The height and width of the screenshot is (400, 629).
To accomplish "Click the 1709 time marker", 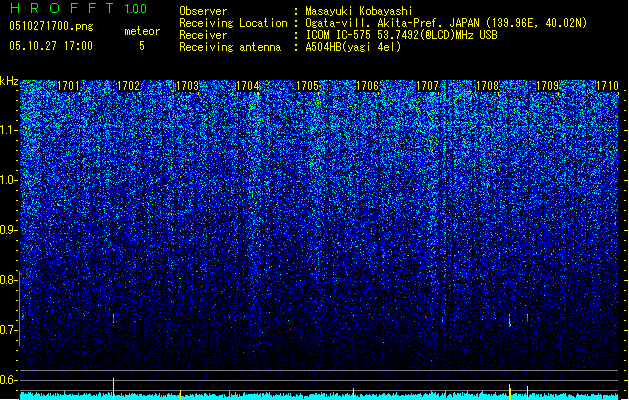I will click(548, 86).
